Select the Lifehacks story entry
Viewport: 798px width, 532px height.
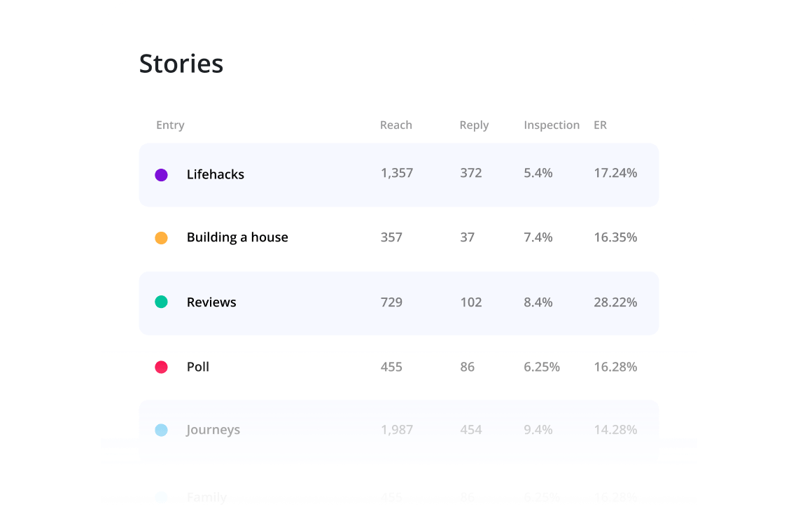215,174
